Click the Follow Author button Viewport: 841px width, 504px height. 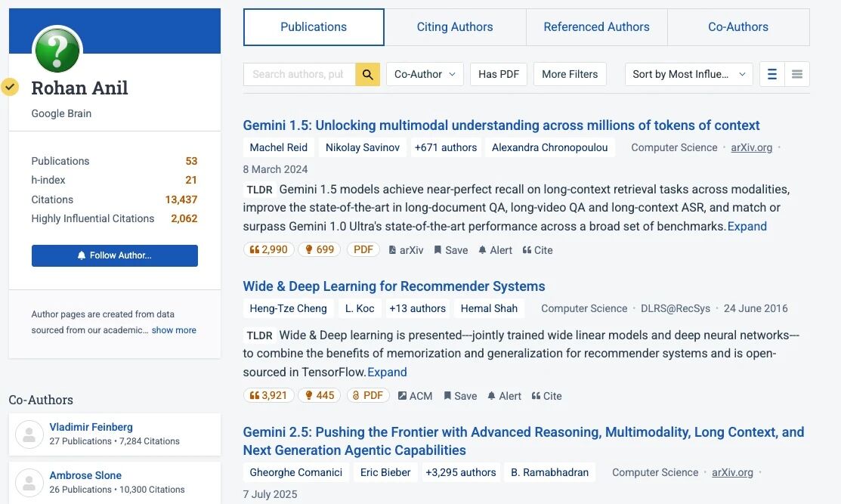coord(115,255)
